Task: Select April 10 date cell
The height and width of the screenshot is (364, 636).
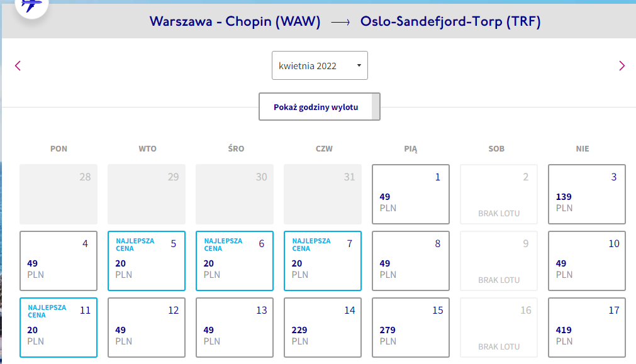Action: [x=586, y=261]
